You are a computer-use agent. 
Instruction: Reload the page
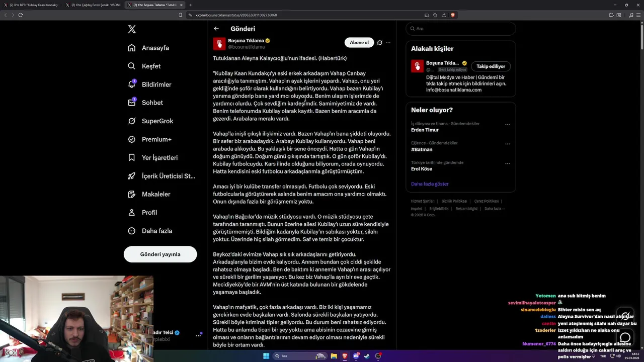pos(21,15)
